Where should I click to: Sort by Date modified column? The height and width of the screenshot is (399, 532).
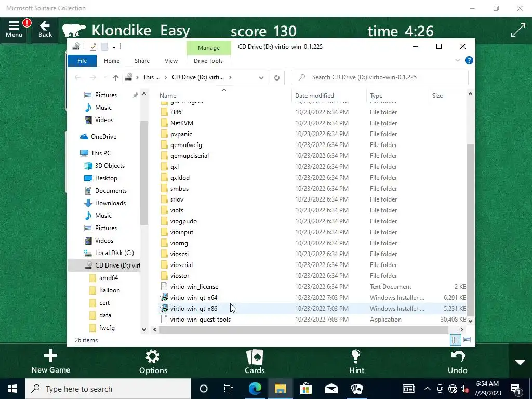pyautogui.click(x=329, y=96)
